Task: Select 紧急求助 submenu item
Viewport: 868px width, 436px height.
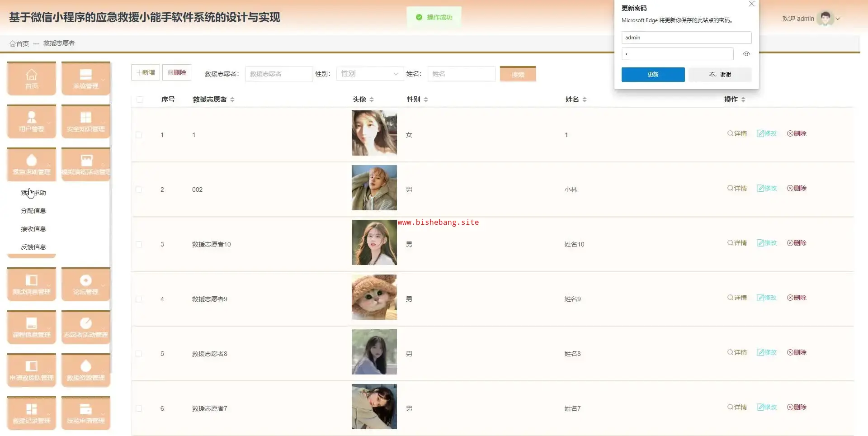Action: click(33, 193)
